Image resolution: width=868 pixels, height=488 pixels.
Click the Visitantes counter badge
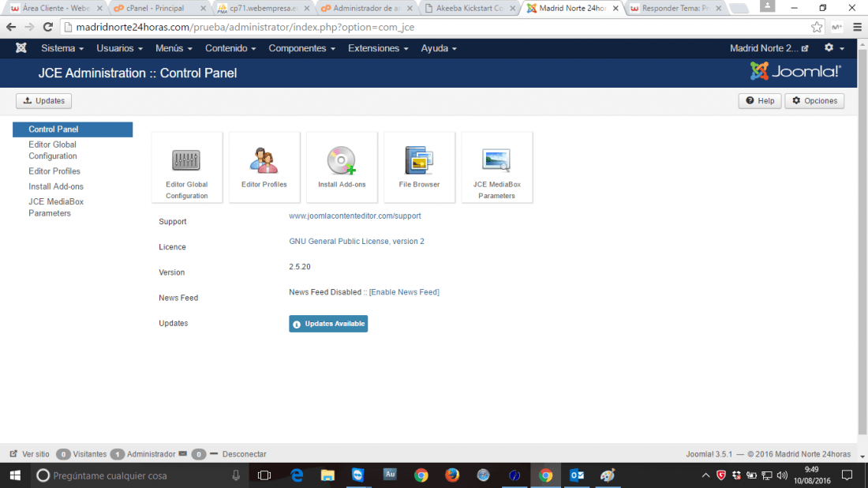[63, 454]
